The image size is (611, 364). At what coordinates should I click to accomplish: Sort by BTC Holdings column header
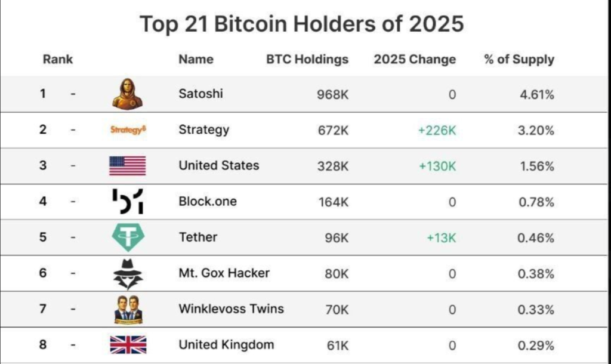307,59
